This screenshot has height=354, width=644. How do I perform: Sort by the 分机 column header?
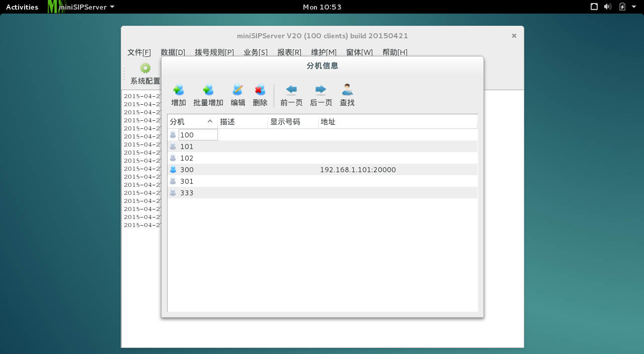point(192,122)
